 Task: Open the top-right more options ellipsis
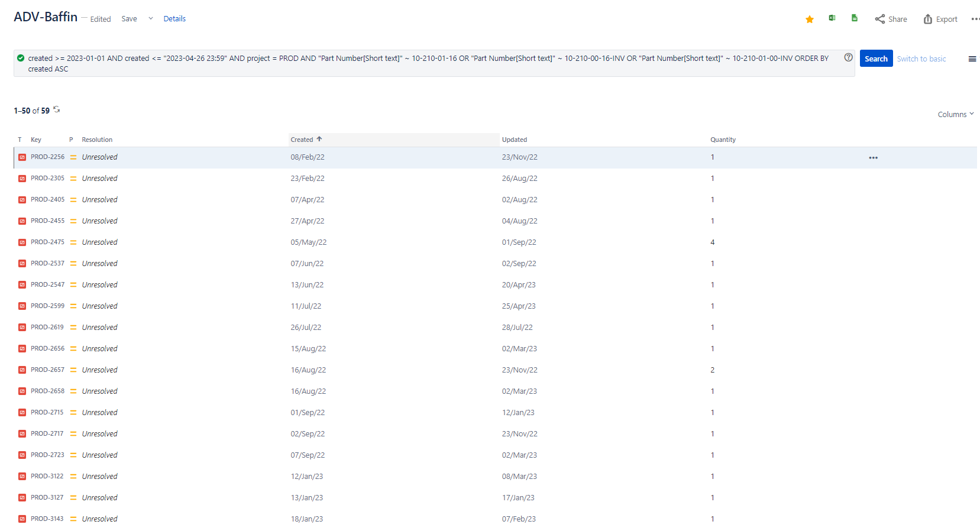(x=975, y=19)
